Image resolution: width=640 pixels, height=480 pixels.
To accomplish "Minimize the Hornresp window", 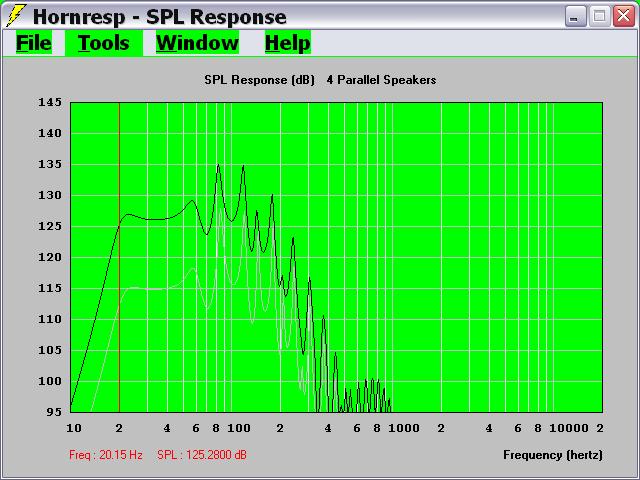I will pyautogui.click(x=575, y=16).
